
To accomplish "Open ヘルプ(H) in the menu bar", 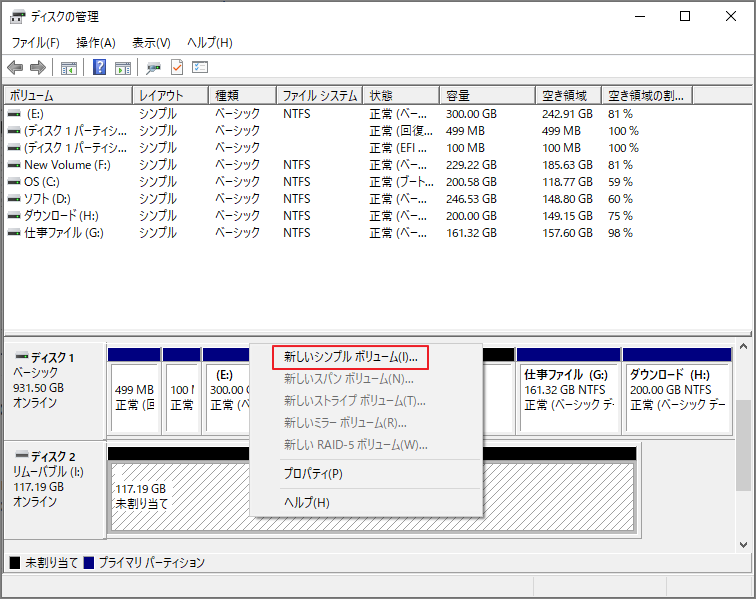I will point(210,43).
